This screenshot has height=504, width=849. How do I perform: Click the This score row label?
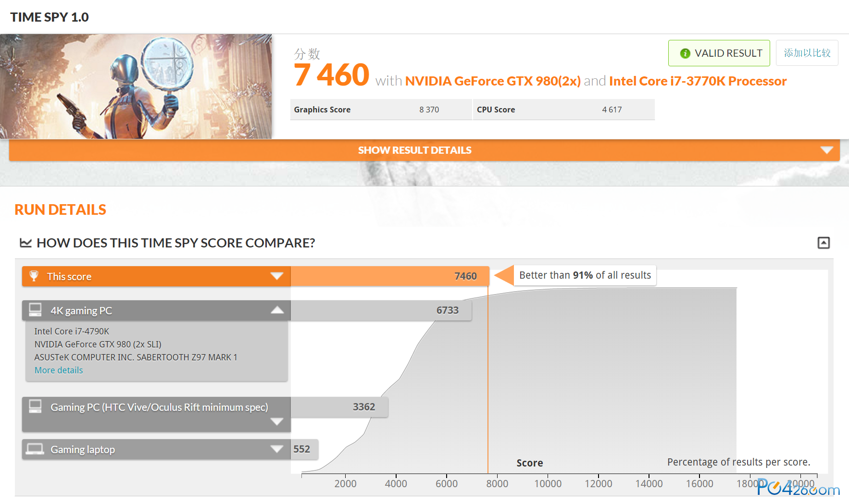point(69,277)
